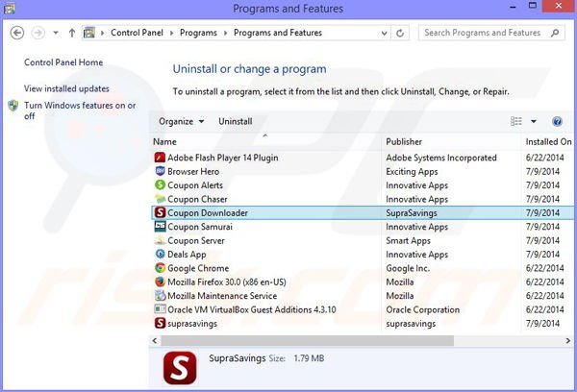Click the Control Panel breadcrumb
The width and height of the screenshot is (577, 392).
coord(137,33)
